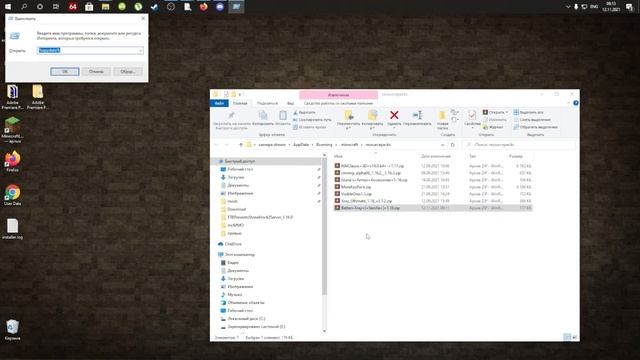Switch to Details view icon in status bar
This screenshot has width=640, height=360.
pyautogui.click(x=567, y=337)
